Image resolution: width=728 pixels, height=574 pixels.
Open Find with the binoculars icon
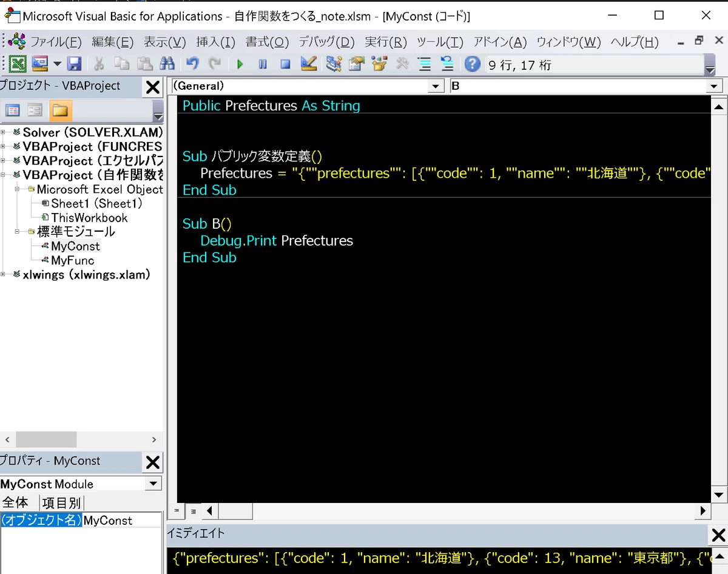point(167,64)
